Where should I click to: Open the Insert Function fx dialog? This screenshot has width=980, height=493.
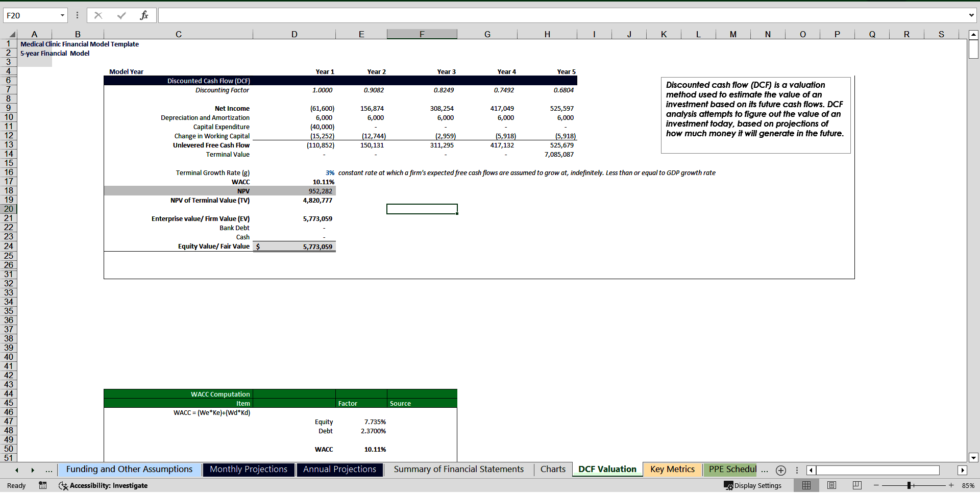pyautogui.click(x=144, y=15)
